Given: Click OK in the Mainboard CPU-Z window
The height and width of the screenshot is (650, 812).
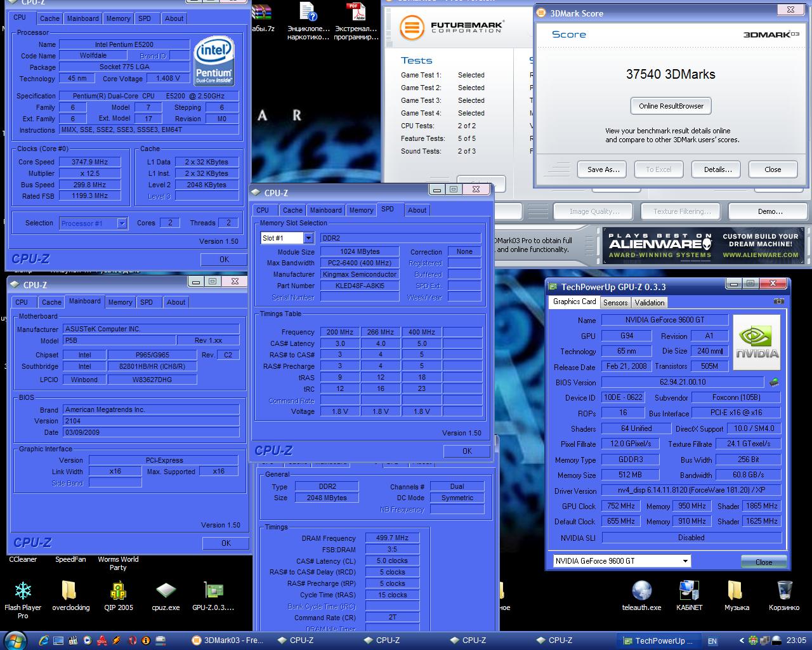Looking at the screenshot, I should click(226, 543).
